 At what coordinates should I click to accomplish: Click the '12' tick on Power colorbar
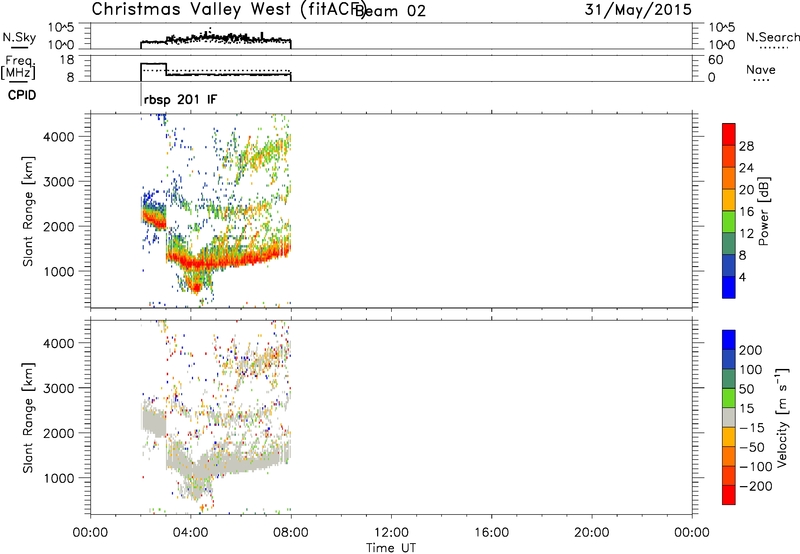coord(746,234)
